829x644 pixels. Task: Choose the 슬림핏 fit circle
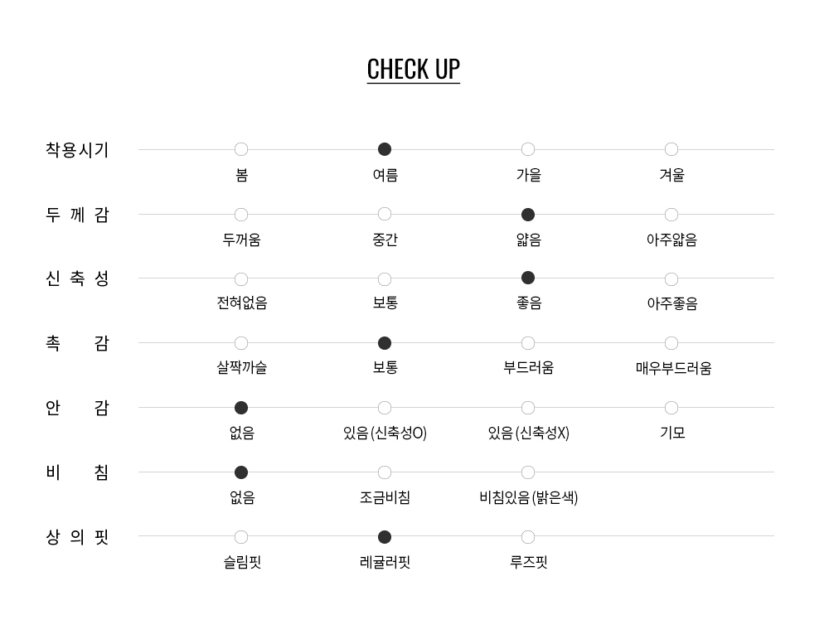click(241, 537)
